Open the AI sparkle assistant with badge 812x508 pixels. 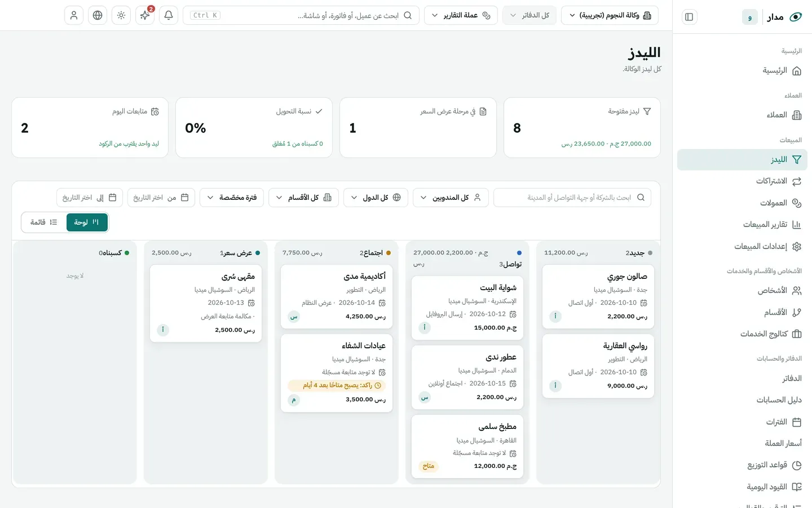click(145, 15)
